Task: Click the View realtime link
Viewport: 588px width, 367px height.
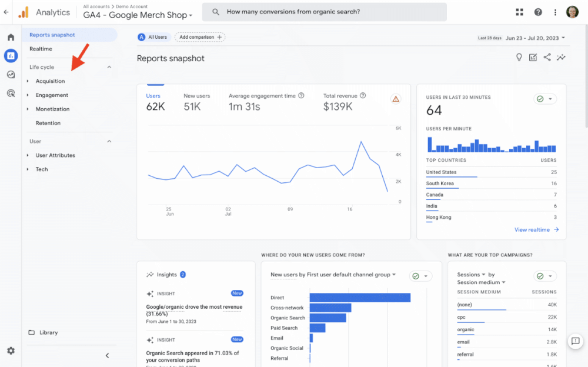Action: click(x=532, y=229)
